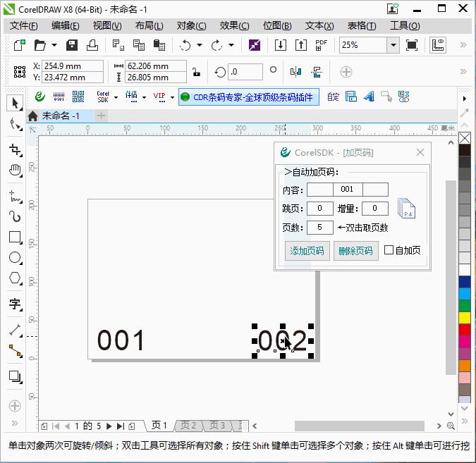Viewport: 476px width, 463px height.
Task: Expand the 伴侣 dropdown arrow
Action: 144,97
